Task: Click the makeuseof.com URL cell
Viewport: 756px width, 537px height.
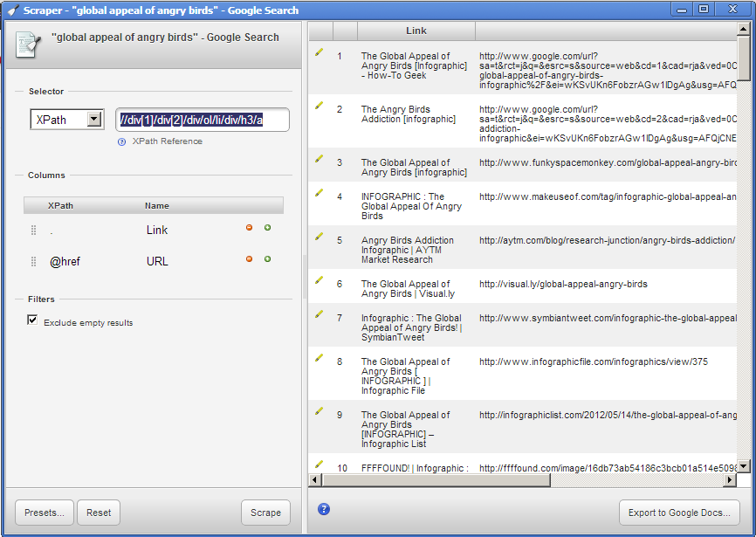Action: [608, 196]
